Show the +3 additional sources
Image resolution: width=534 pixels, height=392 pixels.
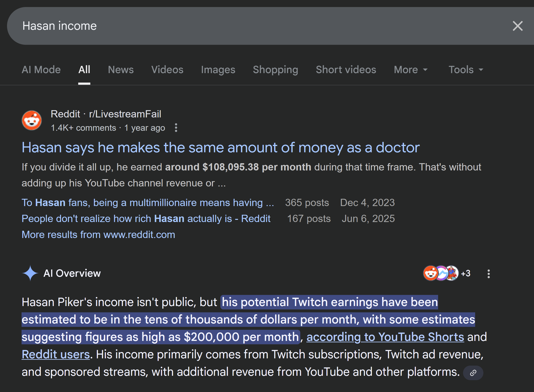coord(465,273)
